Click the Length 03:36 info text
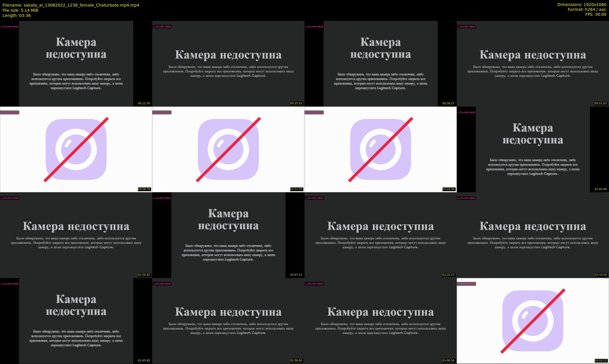609x364 pixels. 17,15
